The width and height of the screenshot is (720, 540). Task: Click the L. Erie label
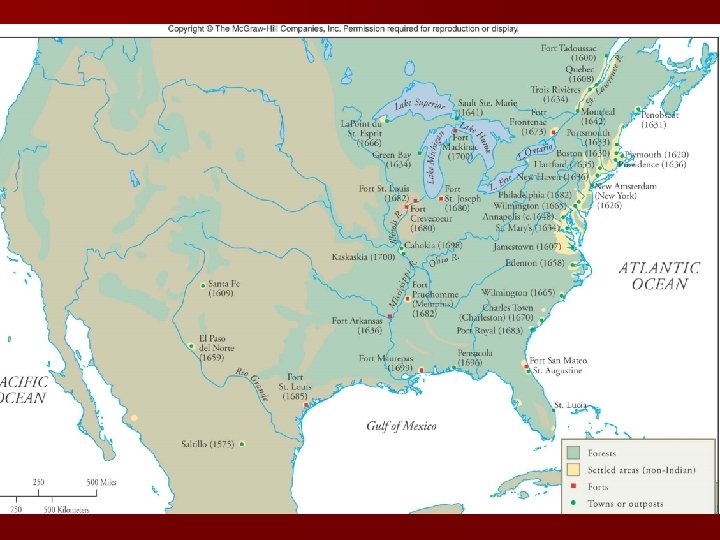[x=500, y=182]
